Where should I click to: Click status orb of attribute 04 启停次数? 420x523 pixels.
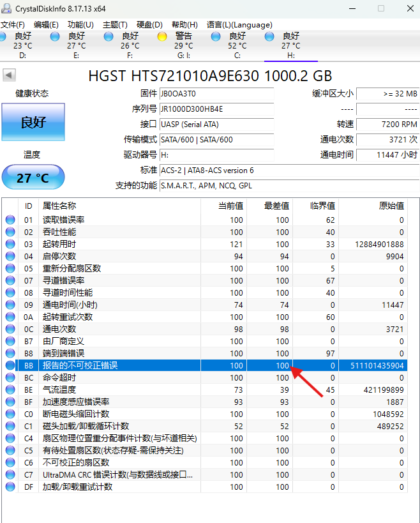pyautogui.click(x=10, y=256)
